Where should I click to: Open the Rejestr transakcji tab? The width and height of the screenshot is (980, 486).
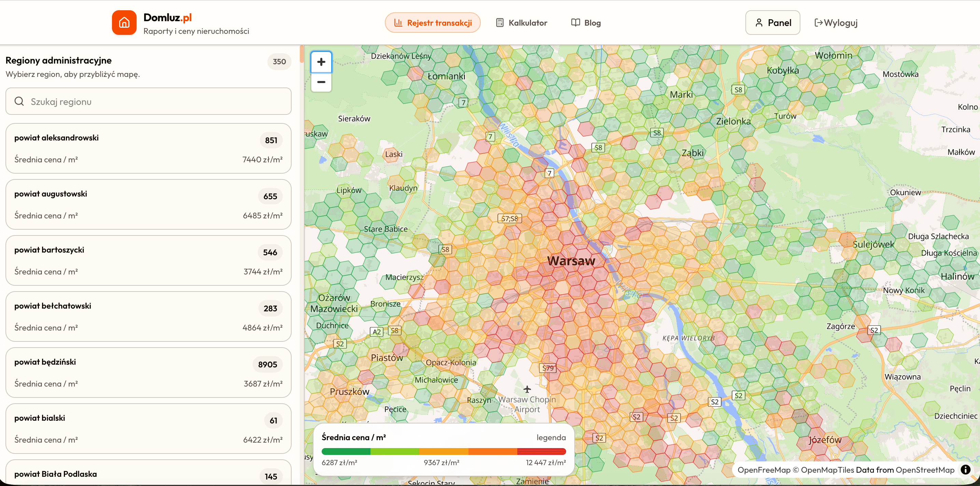click(433, 23)
